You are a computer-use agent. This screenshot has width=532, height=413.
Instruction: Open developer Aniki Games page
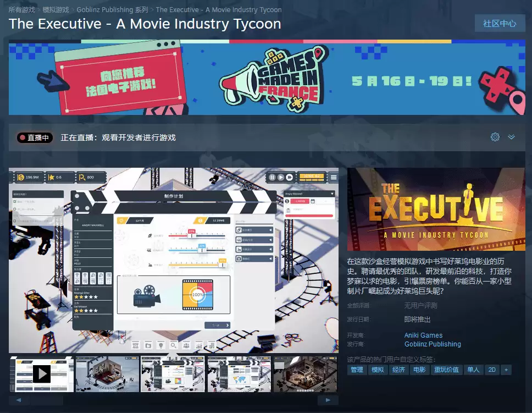423,335
